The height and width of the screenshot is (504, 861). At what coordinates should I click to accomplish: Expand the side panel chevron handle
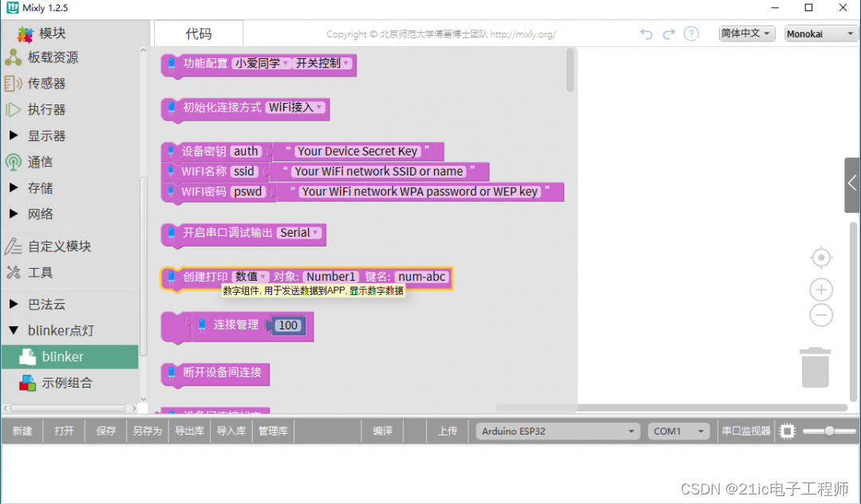[852, 184]
